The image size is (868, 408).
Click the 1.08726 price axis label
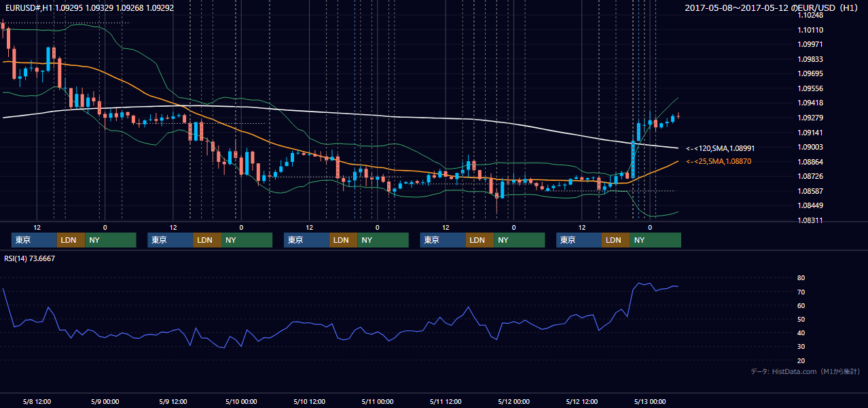810,176
